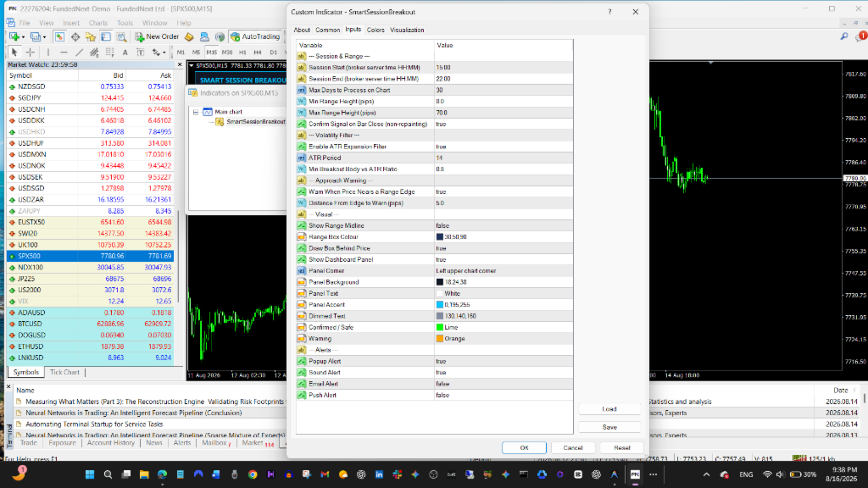This screenshot has height=488, width=868.
Task: Choose the Fibonacci retracement tool
Action: point(110,53)
